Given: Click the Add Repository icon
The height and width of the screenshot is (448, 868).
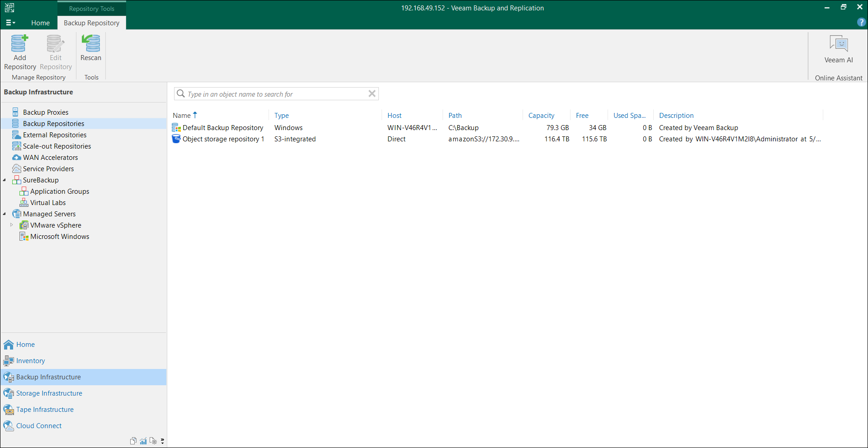Looking at the screenshot, I should [19, 44].
